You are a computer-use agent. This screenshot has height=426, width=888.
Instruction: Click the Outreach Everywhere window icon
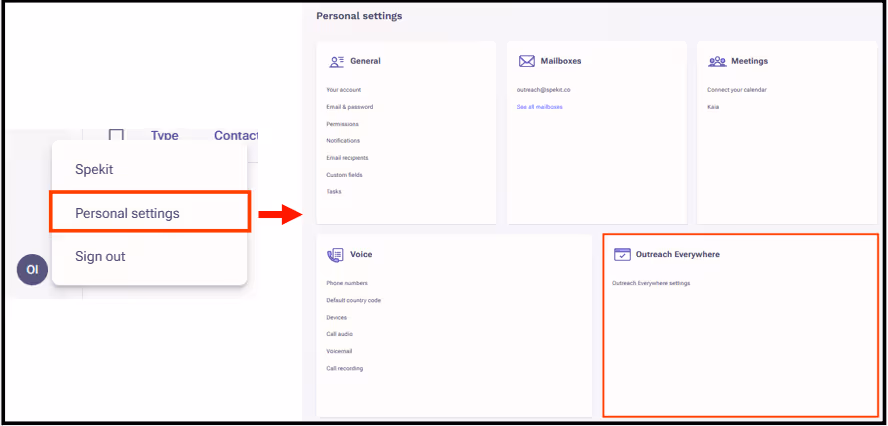622,254
